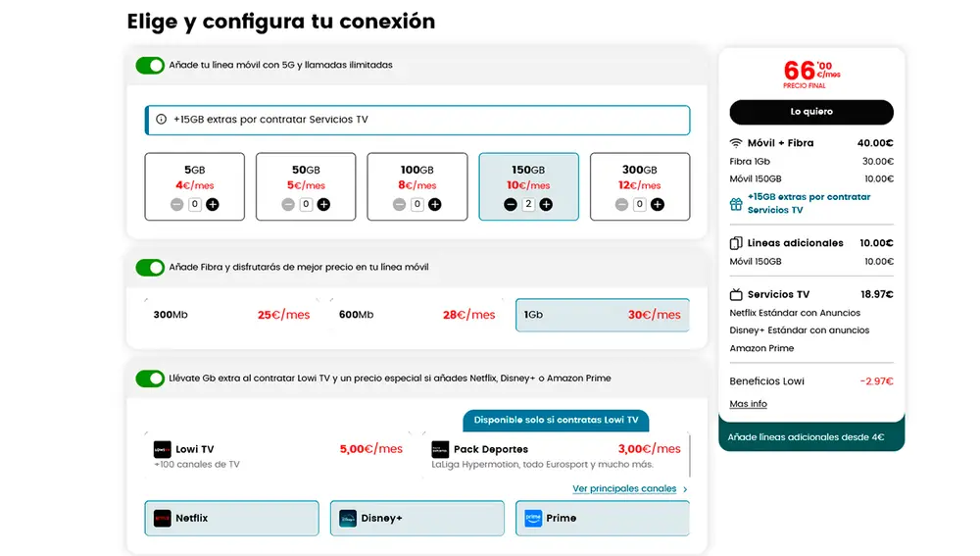
Task: Add one 100GB line with plus icon
Action: click(x=435, y=204)
